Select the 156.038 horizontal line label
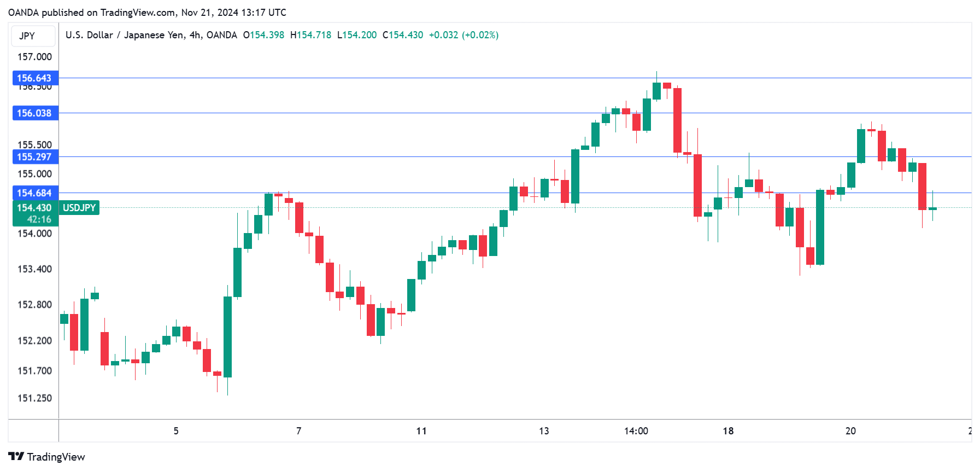 (x=34, y=113)
